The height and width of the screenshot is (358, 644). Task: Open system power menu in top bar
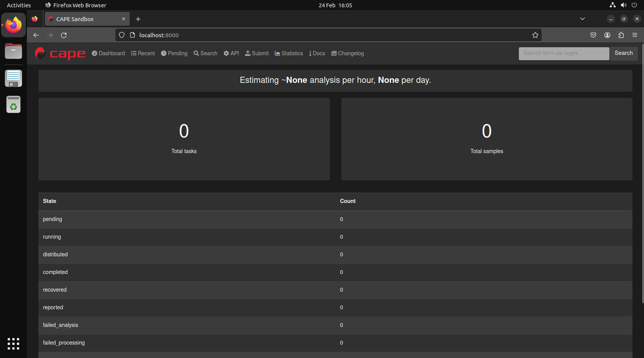634,5
